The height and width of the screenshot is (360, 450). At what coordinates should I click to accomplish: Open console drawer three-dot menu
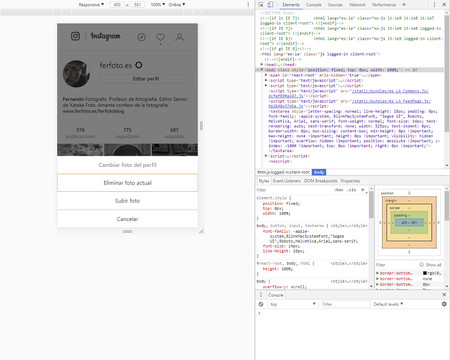261,295
